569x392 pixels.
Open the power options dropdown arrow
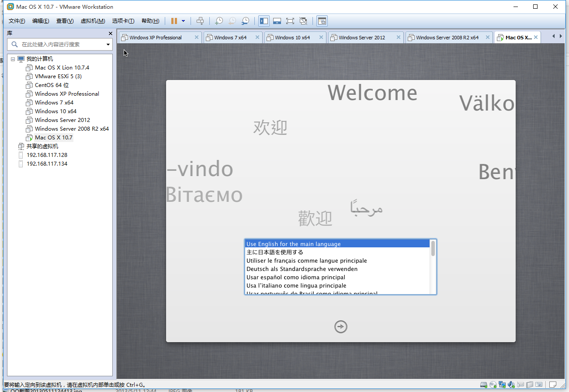[x=183, y=21]
